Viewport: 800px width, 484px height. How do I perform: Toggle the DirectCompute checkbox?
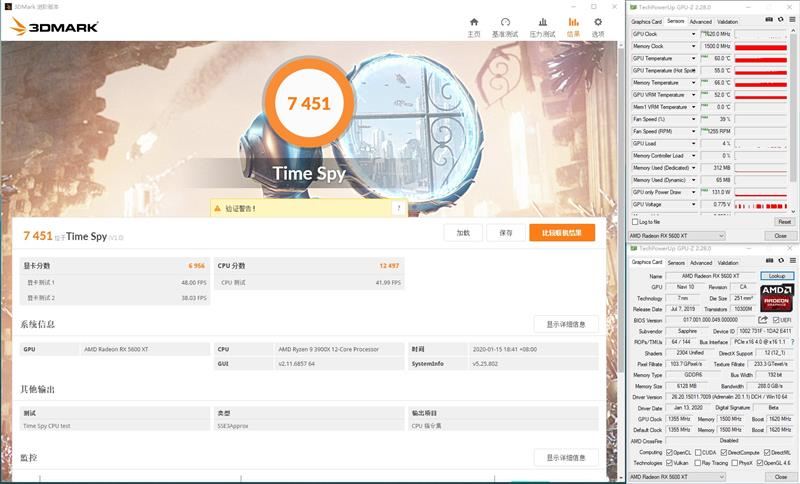pyautogui.click(x=723, y=452)
